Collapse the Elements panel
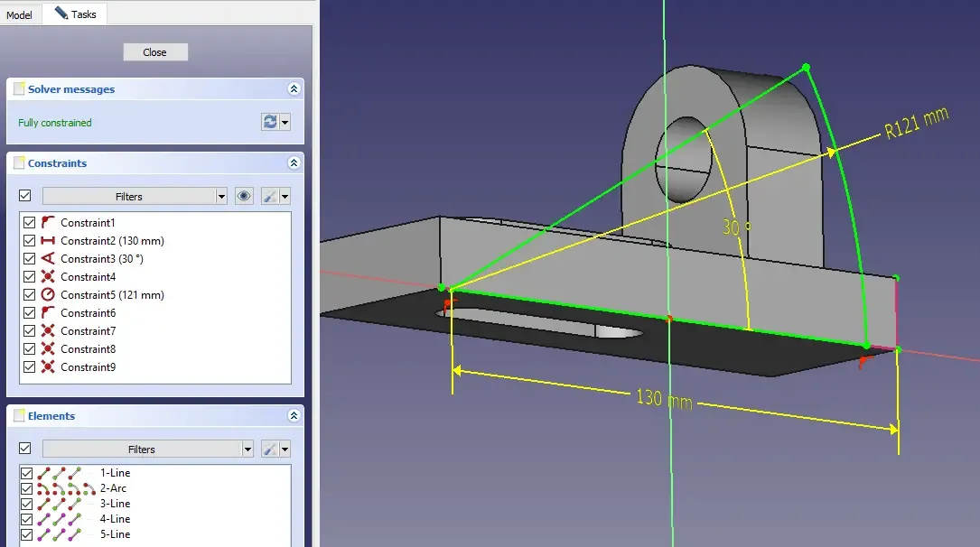980x547 pixels. pyautogui.click(x=294, y=416)
